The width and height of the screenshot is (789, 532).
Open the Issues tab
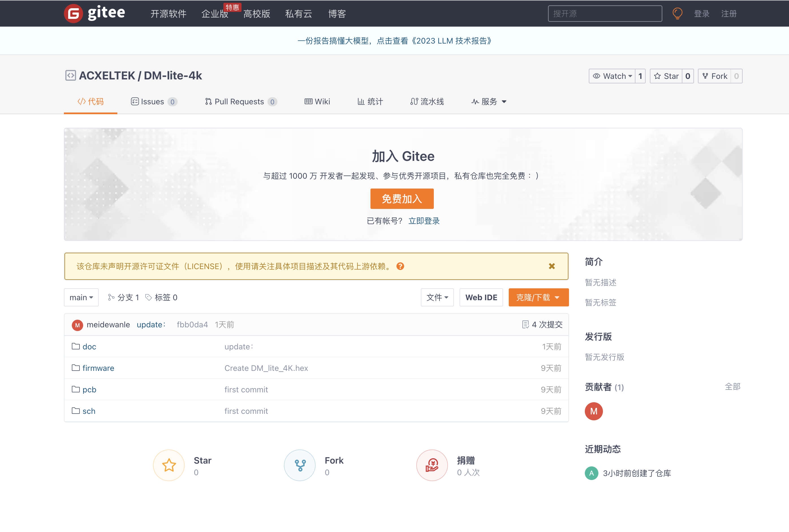tap(154, 101)
